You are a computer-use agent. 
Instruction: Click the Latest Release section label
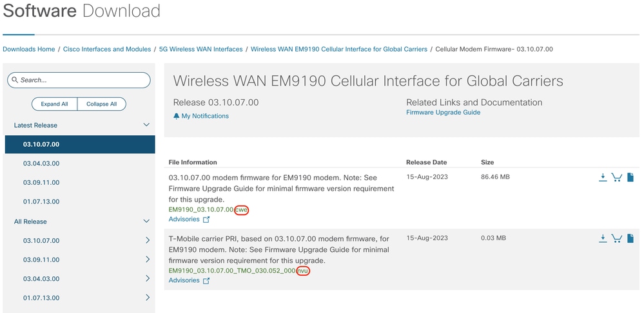pyautogui.click(x=35, y=125)
